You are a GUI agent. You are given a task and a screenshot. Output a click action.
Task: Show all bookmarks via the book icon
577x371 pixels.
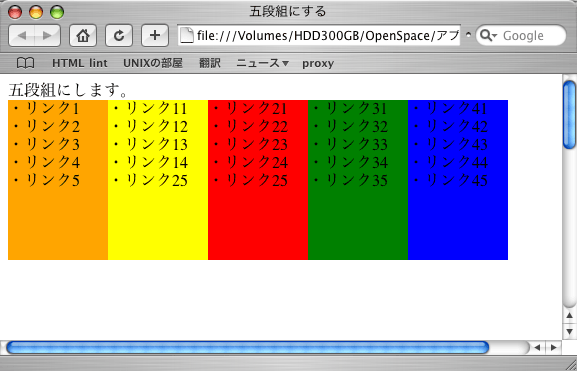(26, 63)
